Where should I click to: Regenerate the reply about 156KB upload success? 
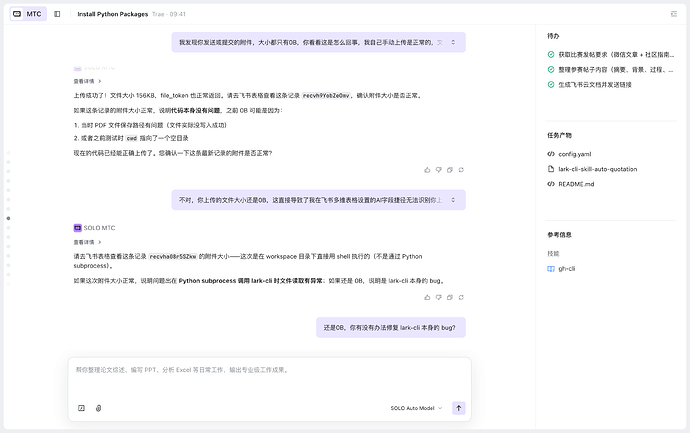(x=460, y=170)
